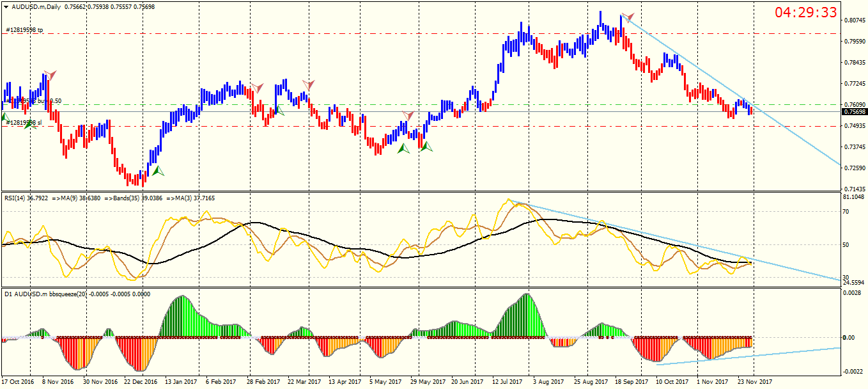Click the RSI scale value 70
Image resolution: width=868 pixels, height=389 pixels.
tap(847, 211)
